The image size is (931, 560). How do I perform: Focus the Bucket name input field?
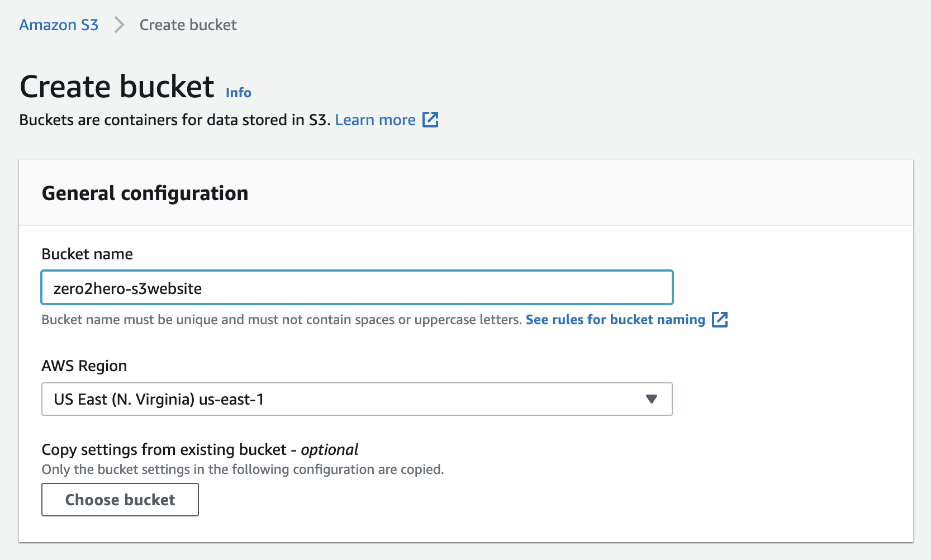point(357,288)
